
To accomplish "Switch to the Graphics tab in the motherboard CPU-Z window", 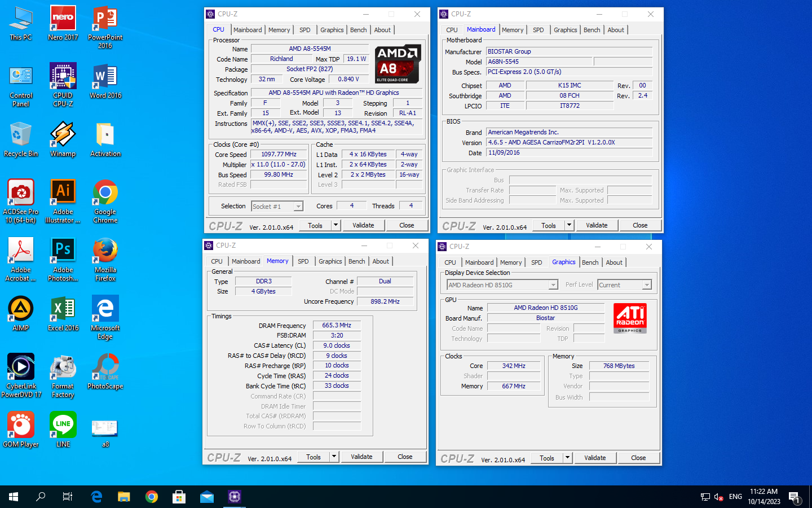I will click(566, 30).
